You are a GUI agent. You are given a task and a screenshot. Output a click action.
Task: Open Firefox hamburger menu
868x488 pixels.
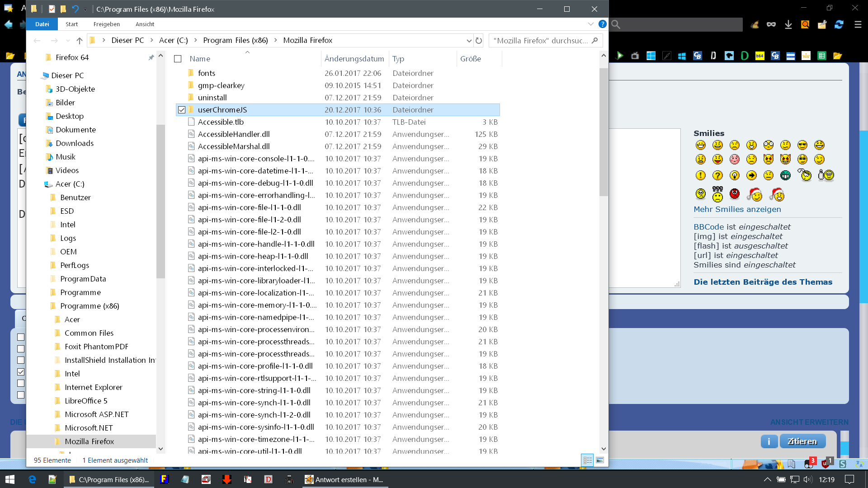(858, 24)
